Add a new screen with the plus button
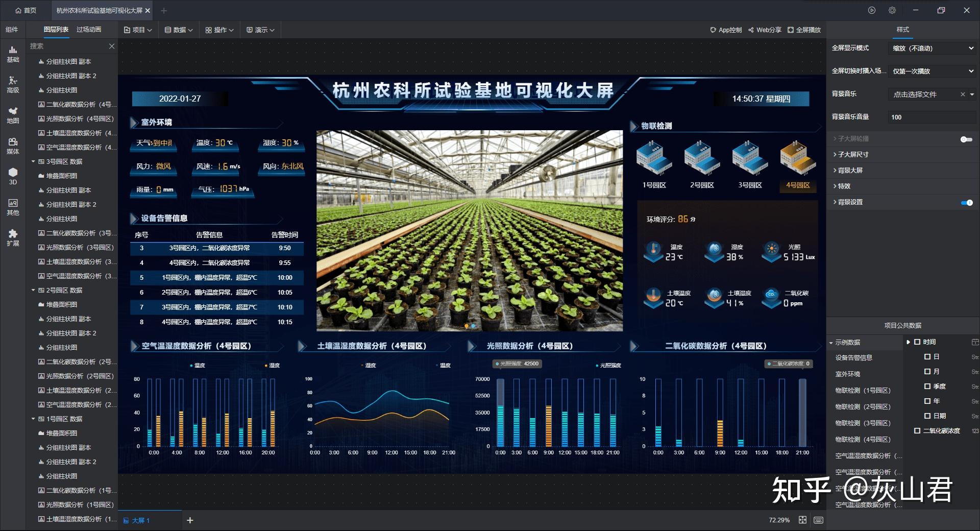Image resolution: width=980 pixels, height=531 pixels. click(x=190, y=520)
